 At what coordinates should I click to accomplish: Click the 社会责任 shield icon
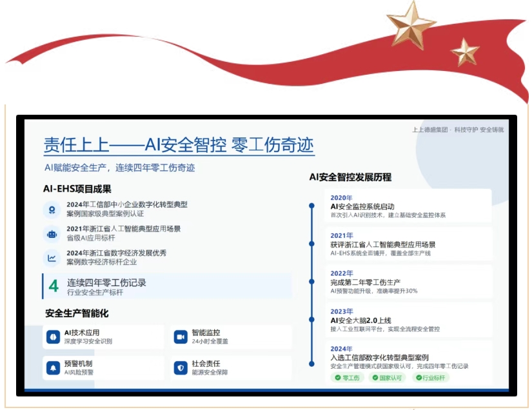click(x=179, y=368)
